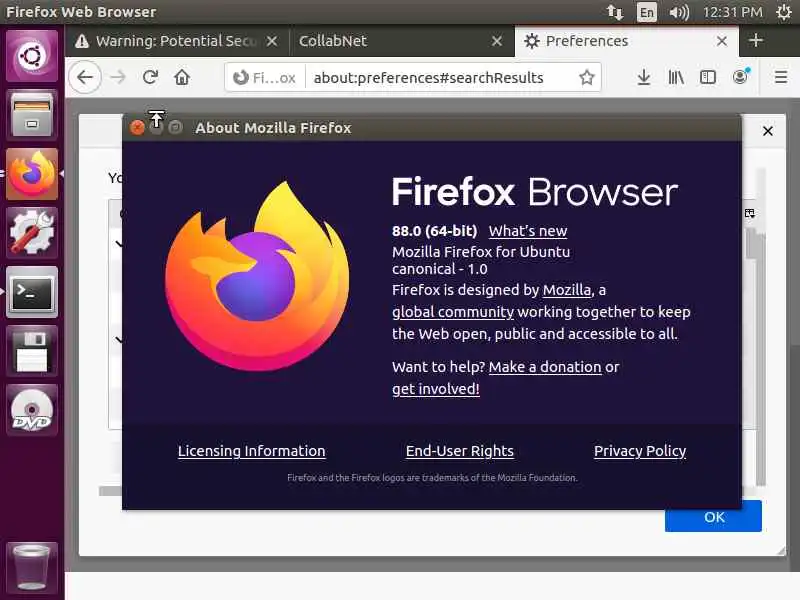Click the blue OK button in Preferences dialog
Screen dimensions: 800x600
(713, 517)
